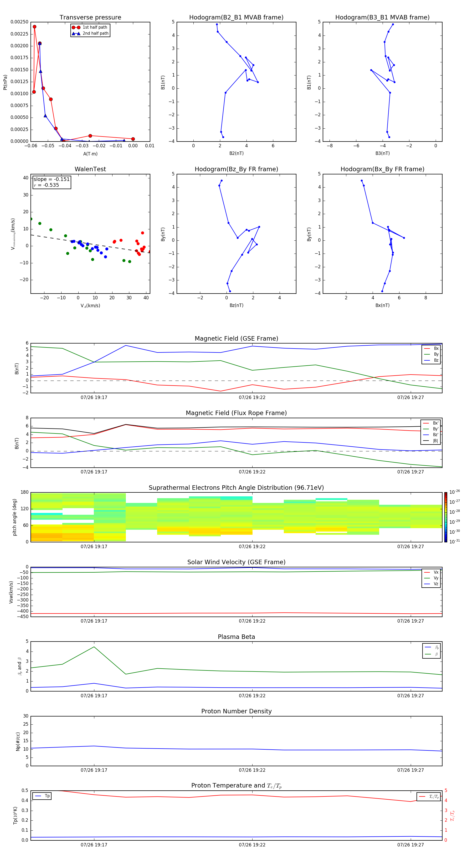Image resolution: width=473 pixels, height=868 pixels.
Task: Click the WalenTest plot title
Action: [90, 169]
